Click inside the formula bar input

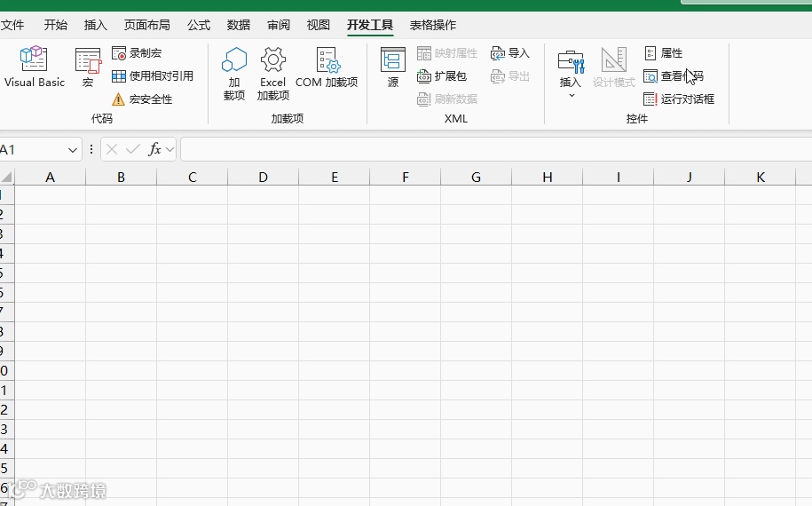pyautogui.click(x=496, y=150)
